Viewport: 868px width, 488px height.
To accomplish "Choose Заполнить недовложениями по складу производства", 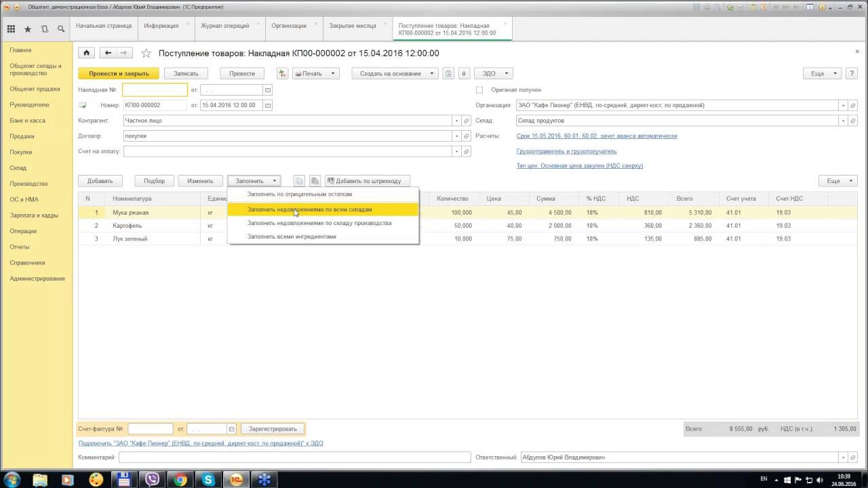I will [323, 223].
